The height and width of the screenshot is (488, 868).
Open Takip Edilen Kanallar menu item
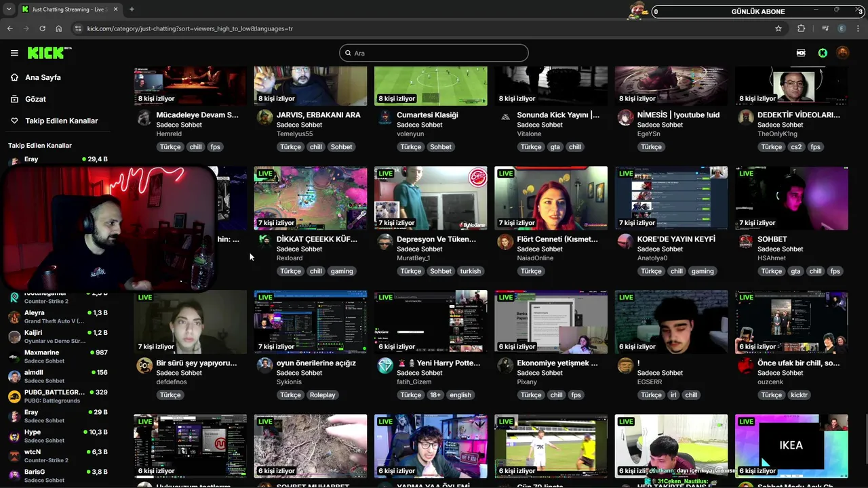61,121
